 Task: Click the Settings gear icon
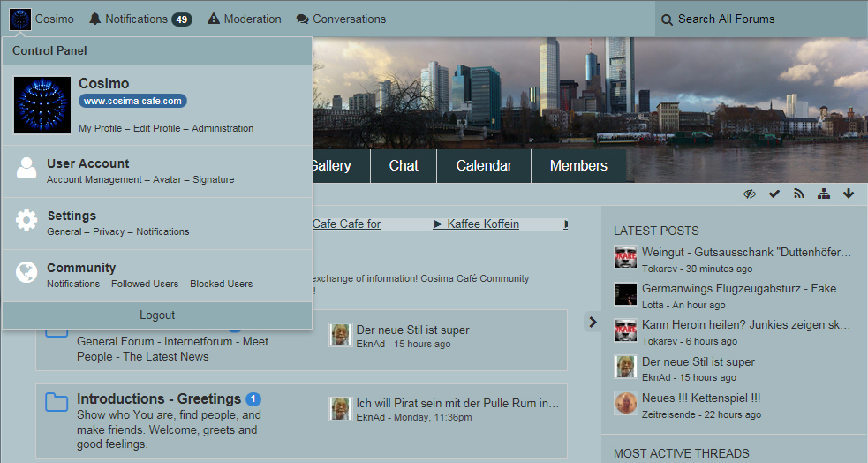pos(26,220)
